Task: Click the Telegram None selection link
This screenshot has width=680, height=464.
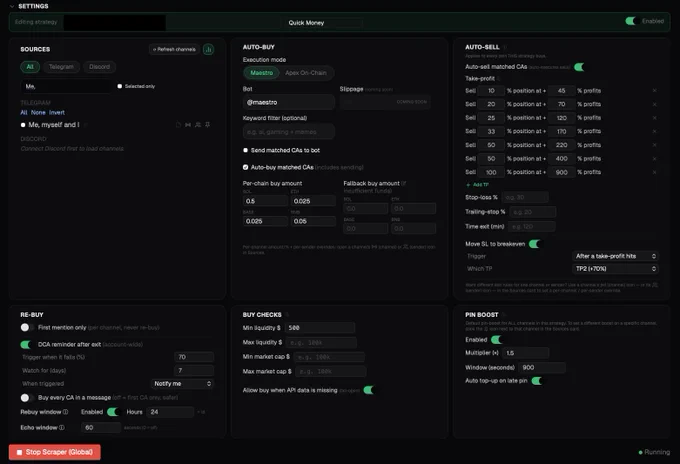Action: click(38, 112)
